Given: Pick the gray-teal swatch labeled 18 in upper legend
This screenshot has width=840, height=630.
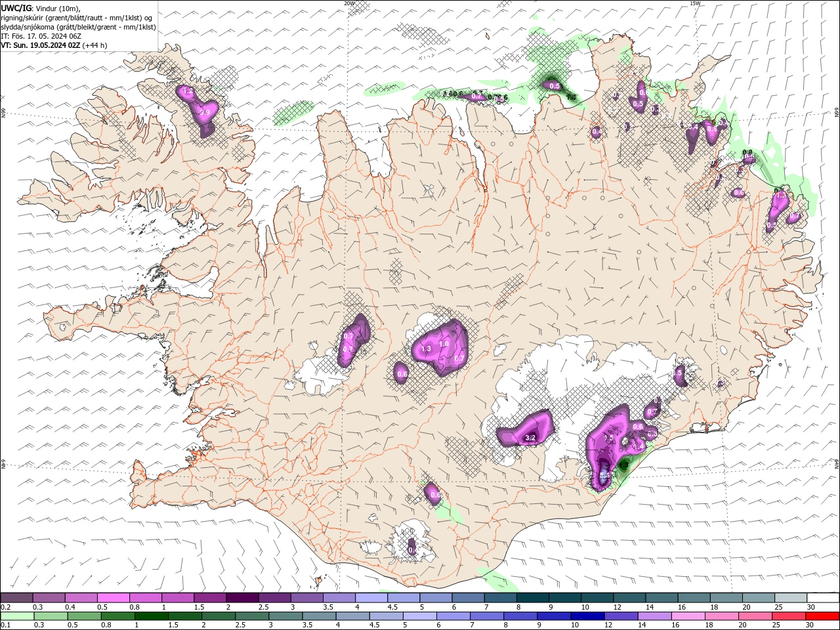Looking at the screenshot, I should click(x=727, y=598).
